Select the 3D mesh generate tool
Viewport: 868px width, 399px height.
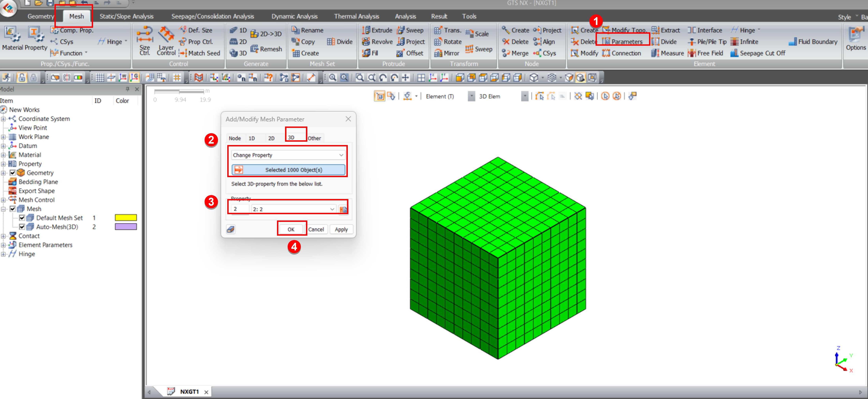[238, 53]
